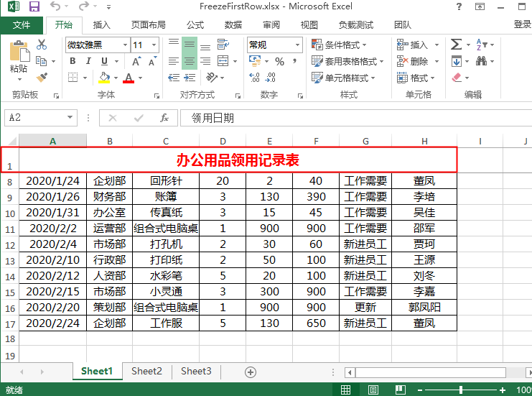Save the workbook with the floppy disk icon
532x396 pixels.
click(34, 6)
